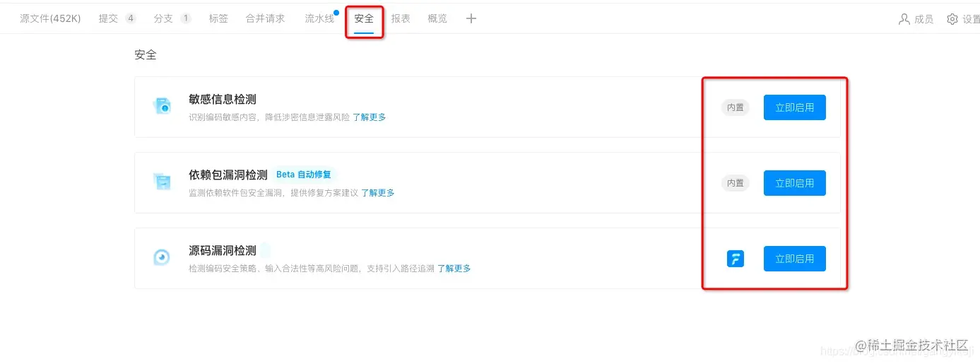Click Beta 自动修复 tag label

click(305, 175)
